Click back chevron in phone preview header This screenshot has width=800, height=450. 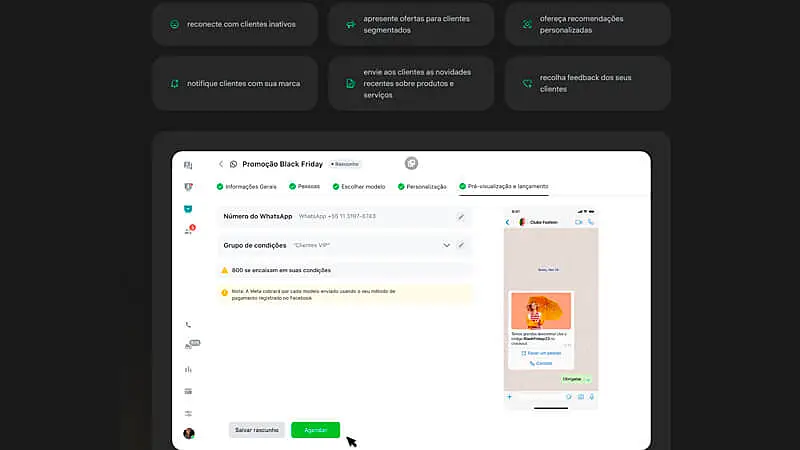tap(508, 222)
